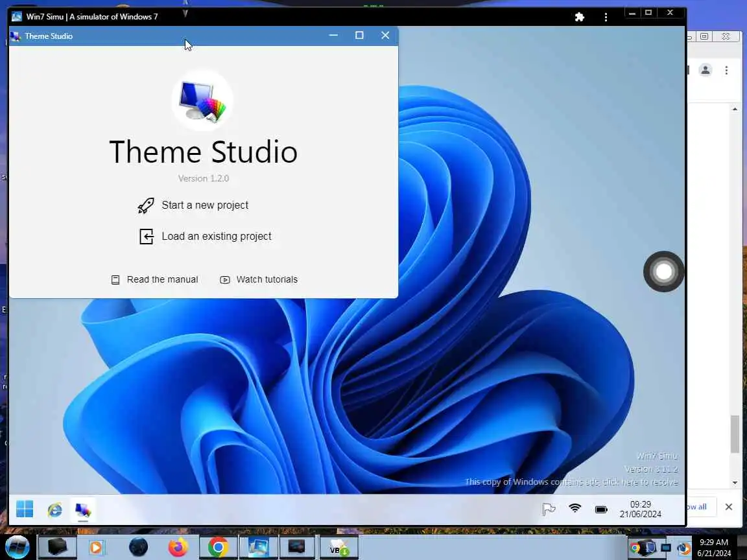Viewport: 747px width, 560px height.
Task: Click the scrollbar thumb in background window
Action: (735, 434)
